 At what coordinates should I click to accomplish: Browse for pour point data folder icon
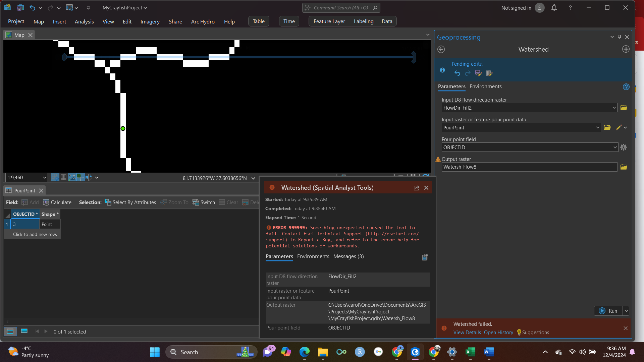click(x=607, y=128)
